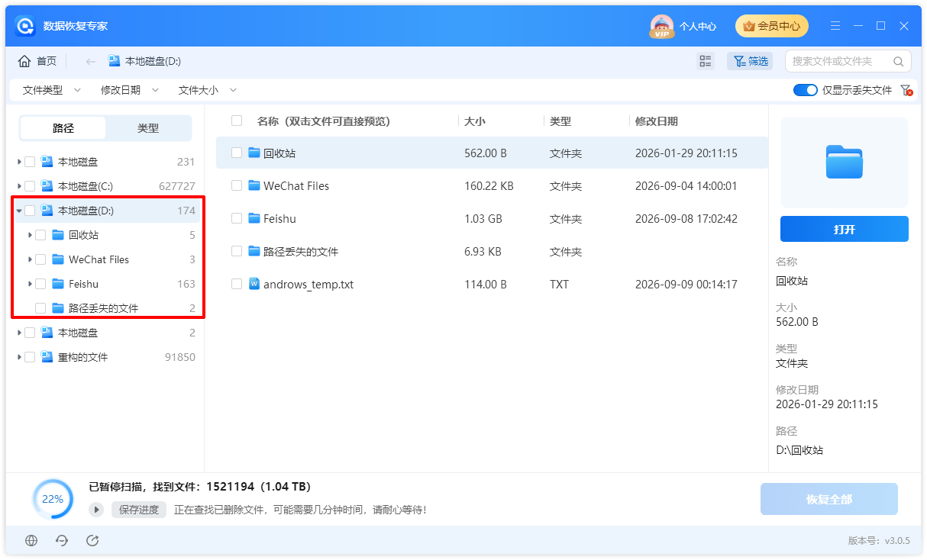Expand the Feishu tree node

pos(30,284)
